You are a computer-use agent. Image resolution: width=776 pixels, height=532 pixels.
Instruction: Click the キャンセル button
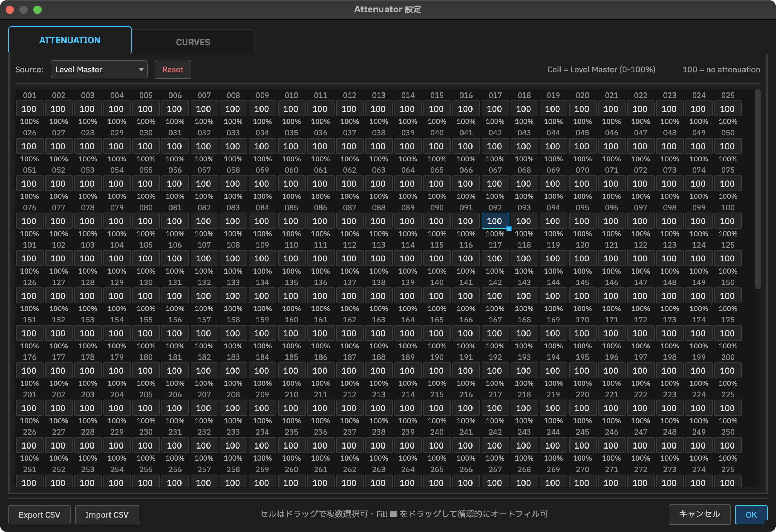pos(699,514)
